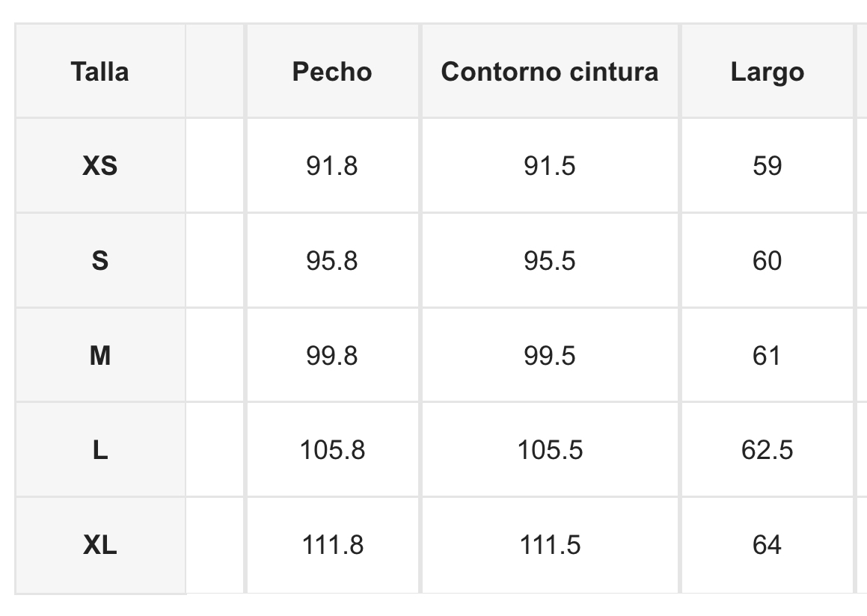The height and width of the screenshot is (616, 867).
Task: Select the L Largo value 62.5
Action: (767, 450)
